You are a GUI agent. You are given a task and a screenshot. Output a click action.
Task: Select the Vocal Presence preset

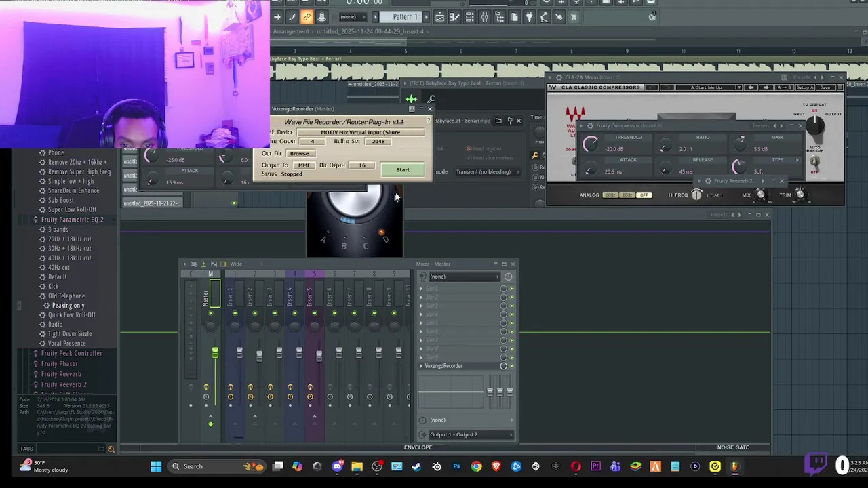click(66, 344)
